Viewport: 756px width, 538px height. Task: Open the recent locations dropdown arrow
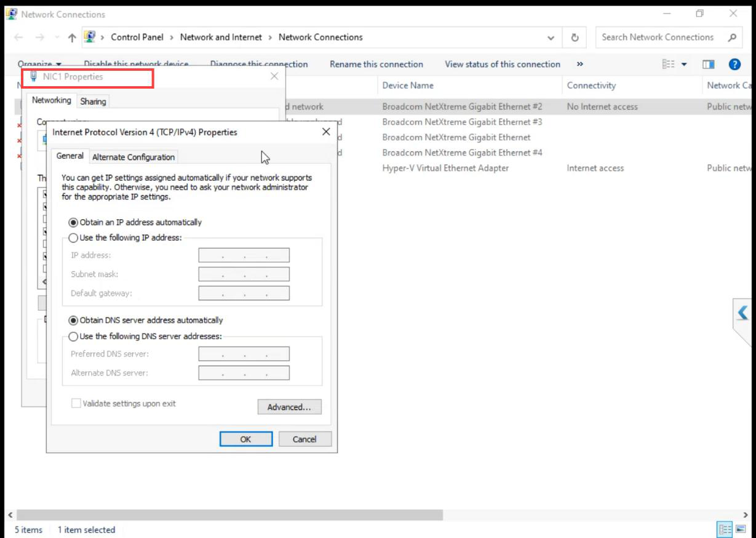[x=57, y=38]
